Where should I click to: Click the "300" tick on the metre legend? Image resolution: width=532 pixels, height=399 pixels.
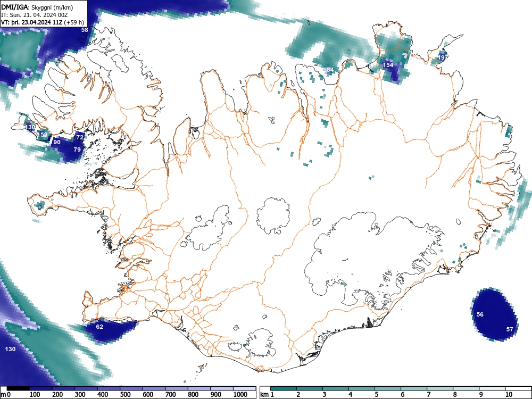pos(80,395)
